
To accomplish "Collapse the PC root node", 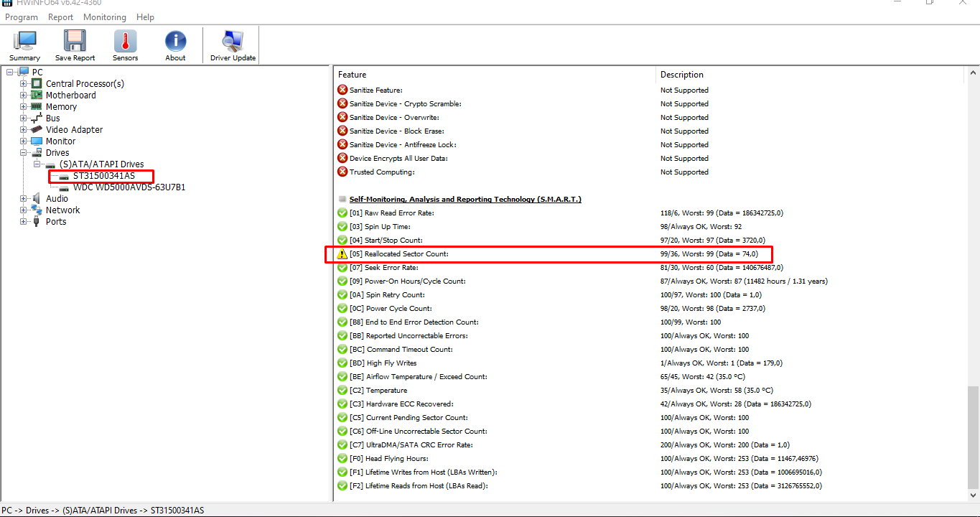I will click(10, 72).
